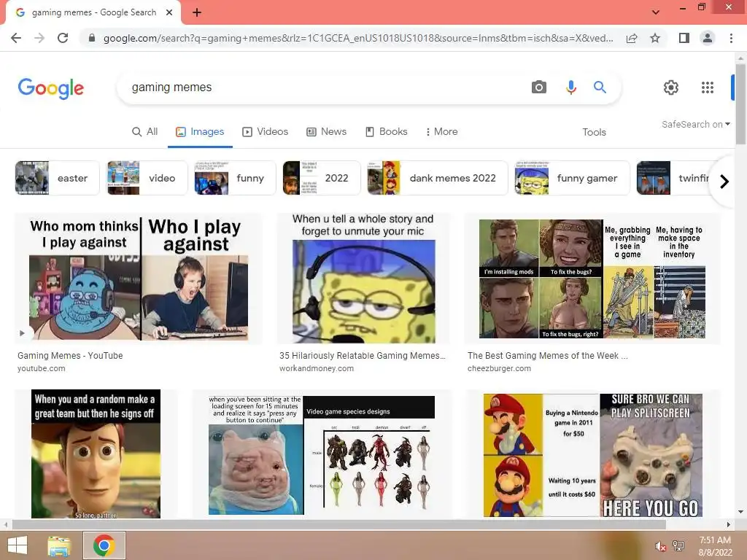Open Gaming Memes - YouTube link

coord(70,356)
